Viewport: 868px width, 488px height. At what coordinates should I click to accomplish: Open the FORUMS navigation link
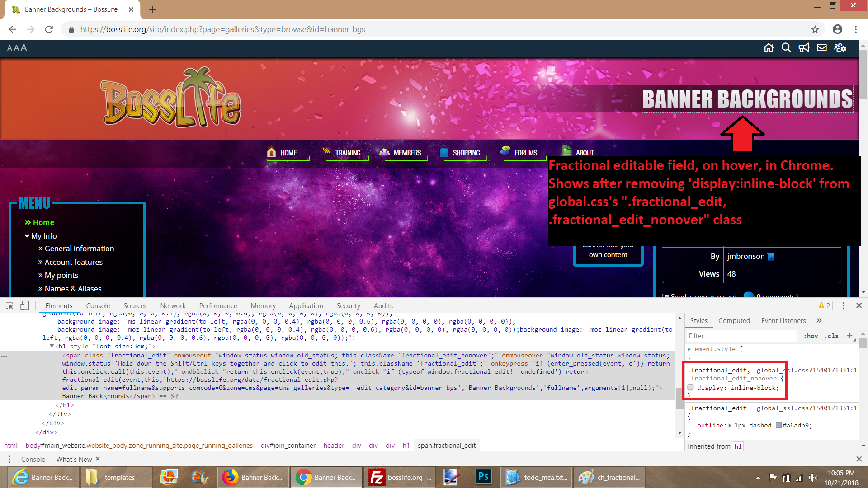point(525,153)
